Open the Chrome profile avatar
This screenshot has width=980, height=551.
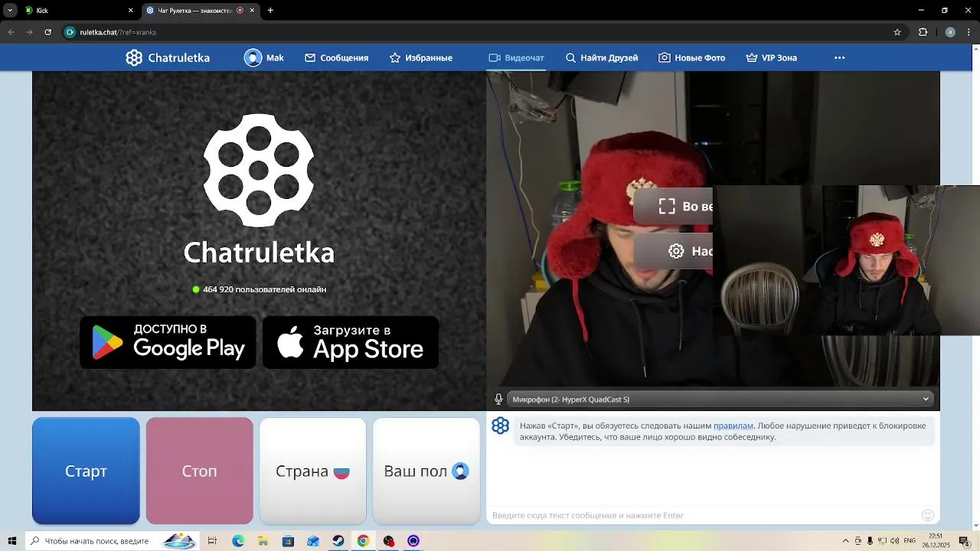(x=950, y=32)
